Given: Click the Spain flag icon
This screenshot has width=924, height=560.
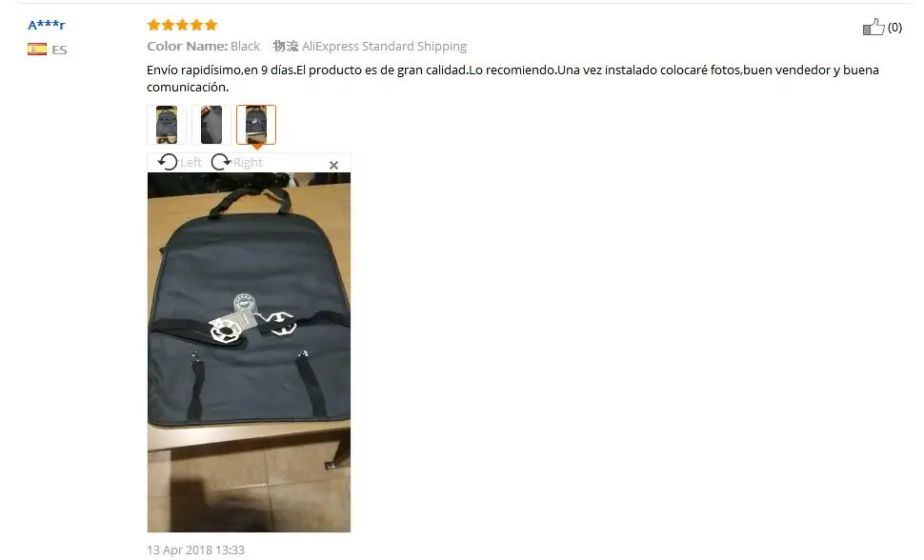Looking at the screenshot, I should point(37,49).
